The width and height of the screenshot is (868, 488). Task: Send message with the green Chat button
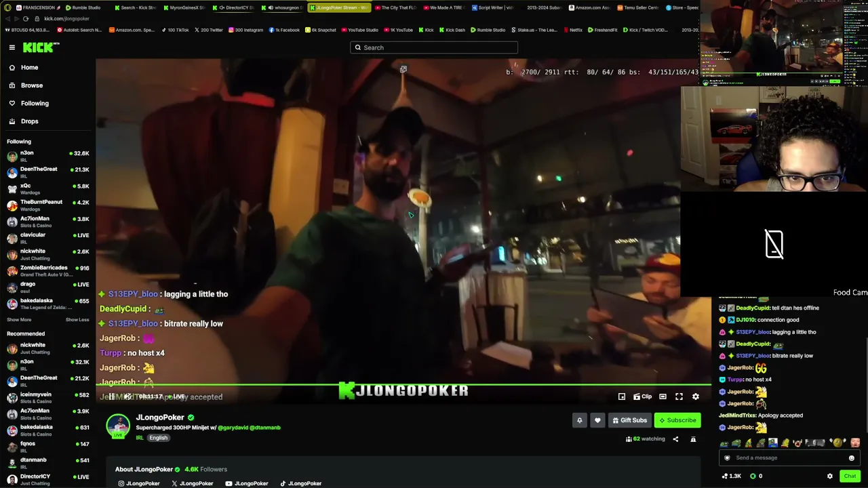pos(850,476)
